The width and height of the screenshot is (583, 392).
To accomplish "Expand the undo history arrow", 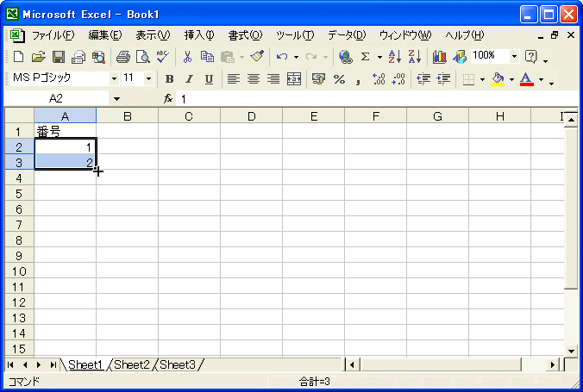I will pos(297,57).
